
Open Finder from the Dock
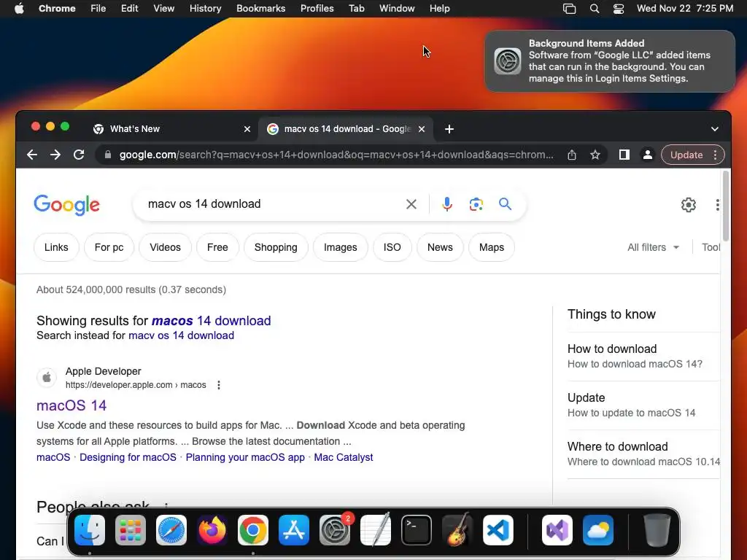90,530
